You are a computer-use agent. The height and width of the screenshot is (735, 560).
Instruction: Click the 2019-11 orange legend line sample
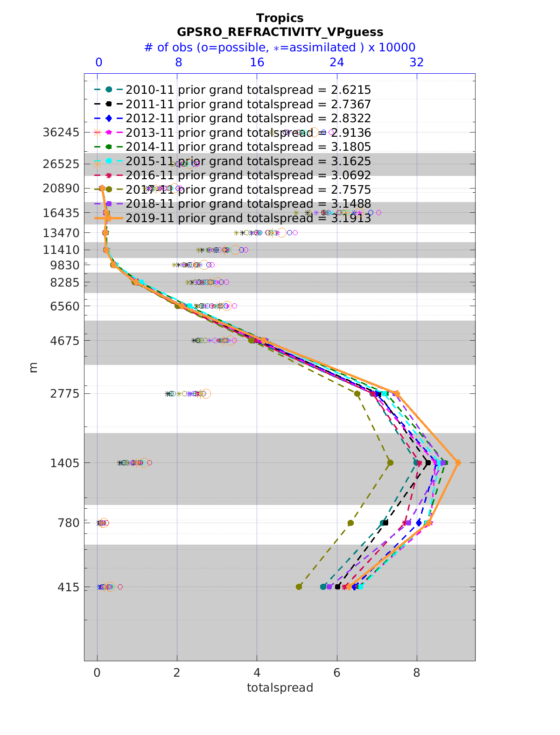point(108,218)
